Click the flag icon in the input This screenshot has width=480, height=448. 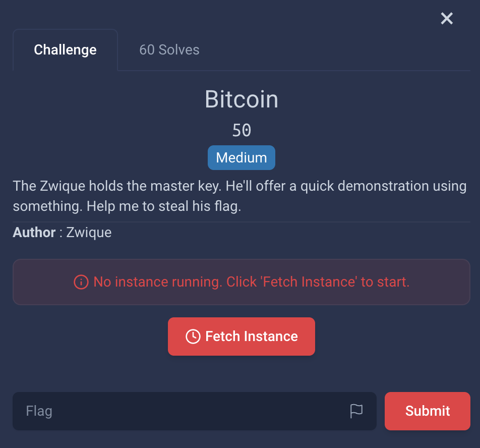pos(356,411)
